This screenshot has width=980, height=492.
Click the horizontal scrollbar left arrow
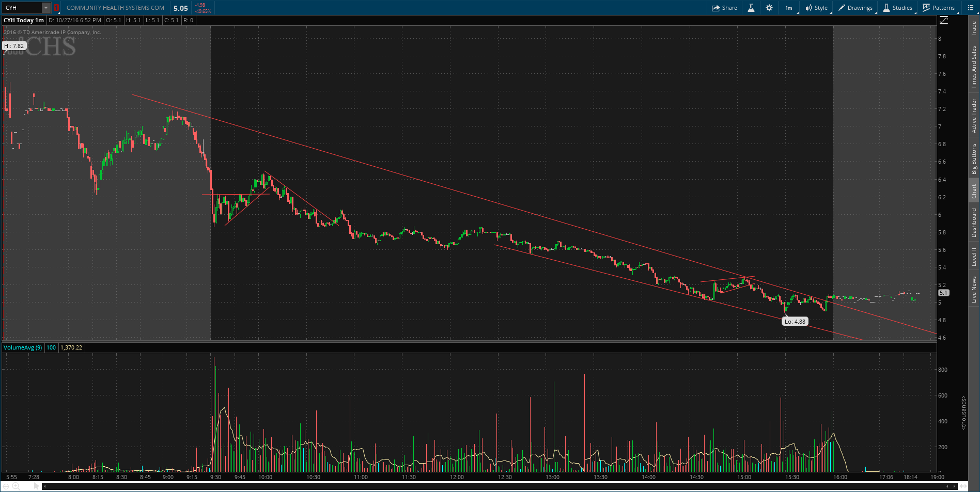[x=45, y=486]
